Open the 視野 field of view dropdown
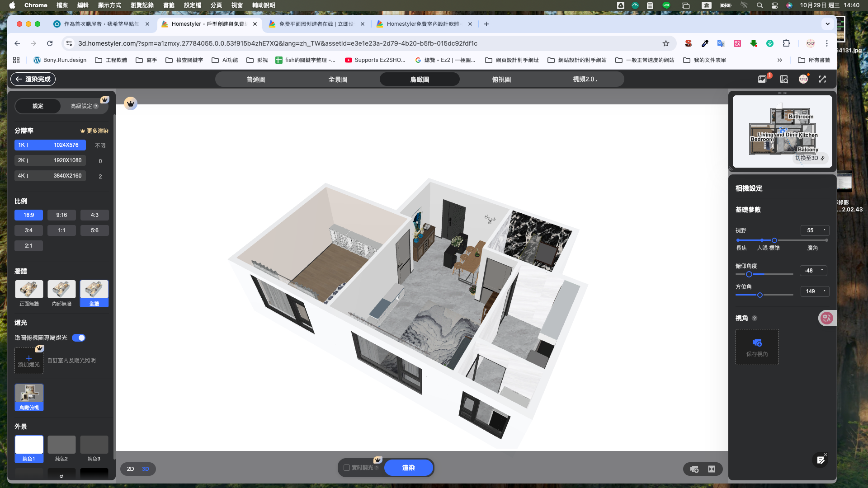Viewport: 868px width, 488px height. (x=815, y=230)
